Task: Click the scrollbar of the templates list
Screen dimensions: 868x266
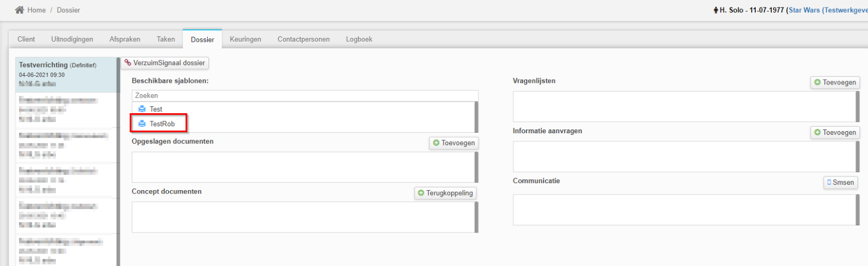Action: [476, 117]
